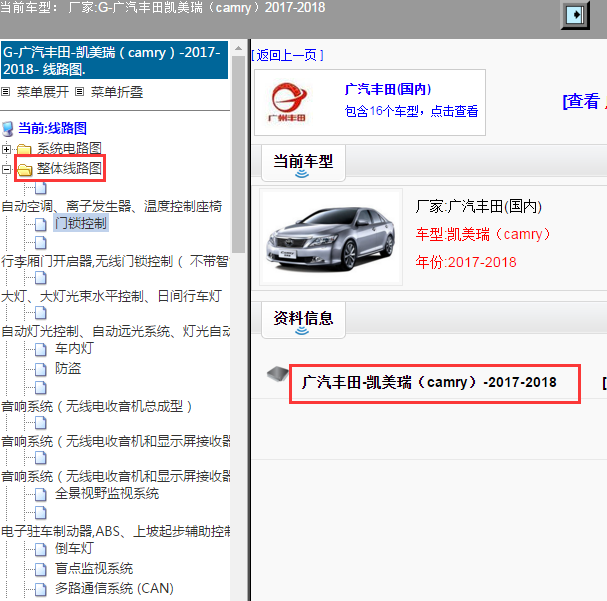This screenshot has height=601, width=607.
Task: Open 电子驻车制动器,ABS、上坡起步辅助控制 diagram
Action: point(115,531)
